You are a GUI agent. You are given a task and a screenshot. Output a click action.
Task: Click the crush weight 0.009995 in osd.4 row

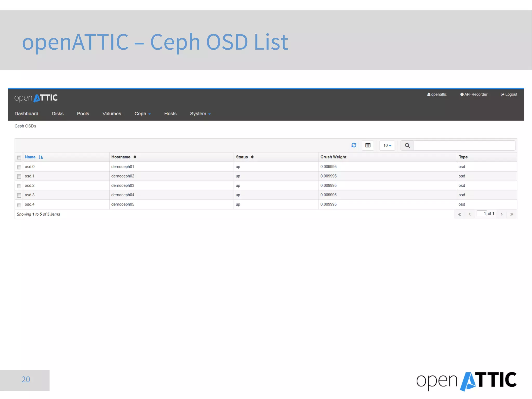point(328,204)
